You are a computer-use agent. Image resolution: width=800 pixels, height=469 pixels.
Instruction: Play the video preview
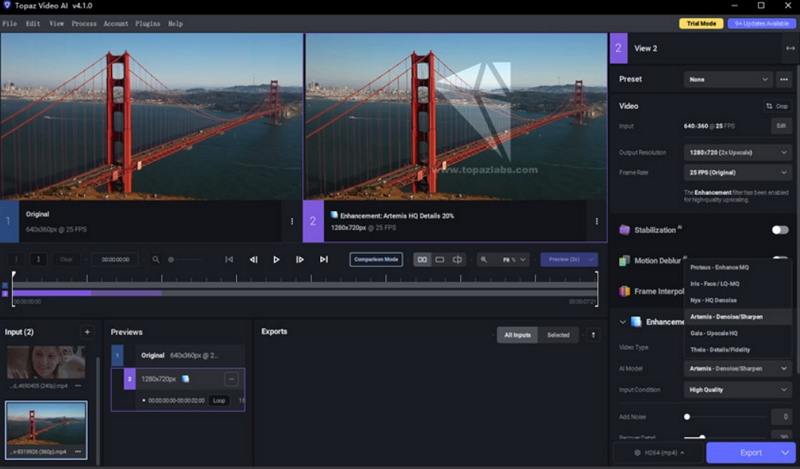pyautogui.click(x=276, y=259)
